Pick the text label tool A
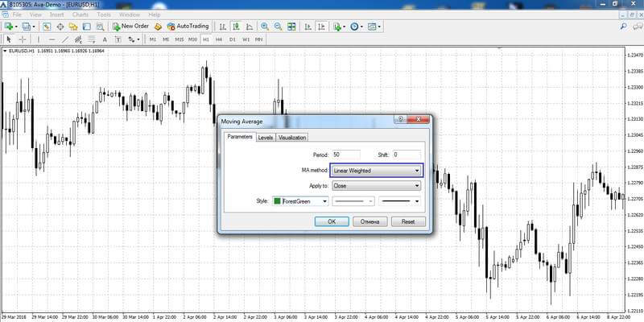Viewport: 644px width, 322px height. click(105, 39)
